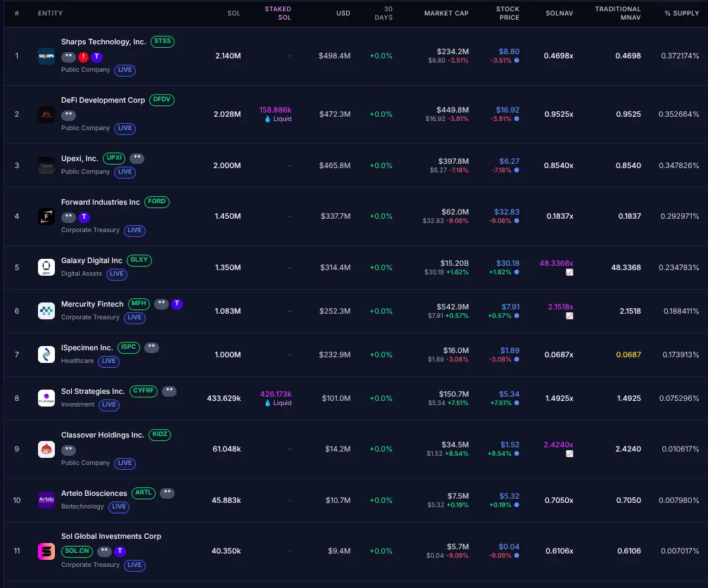Click $8.80 stock price for Sharps
Viewport: 708px width, 588px height.
[509, 51]
